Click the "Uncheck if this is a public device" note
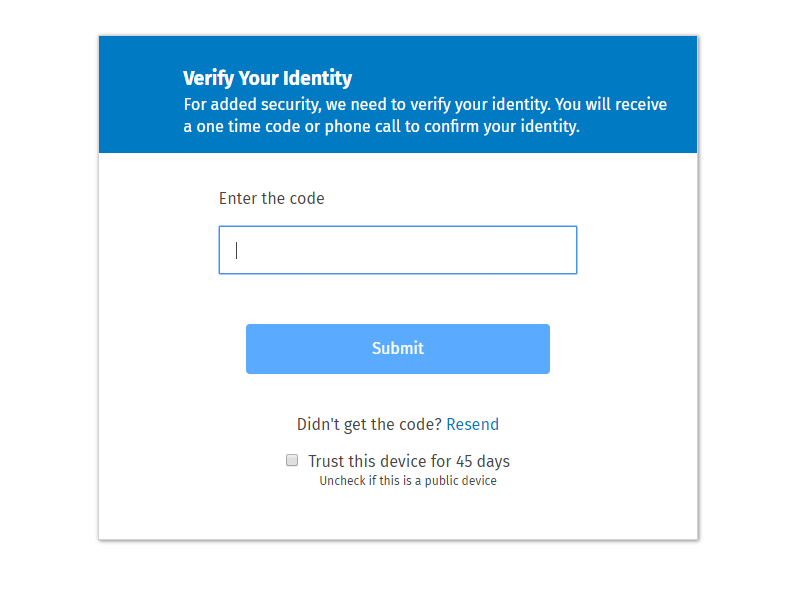This screenshot has width=790, height=606. [408, 481]
